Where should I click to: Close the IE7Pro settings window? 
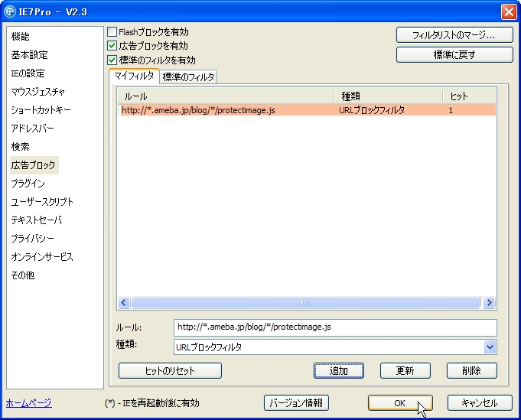pos(509,12)
